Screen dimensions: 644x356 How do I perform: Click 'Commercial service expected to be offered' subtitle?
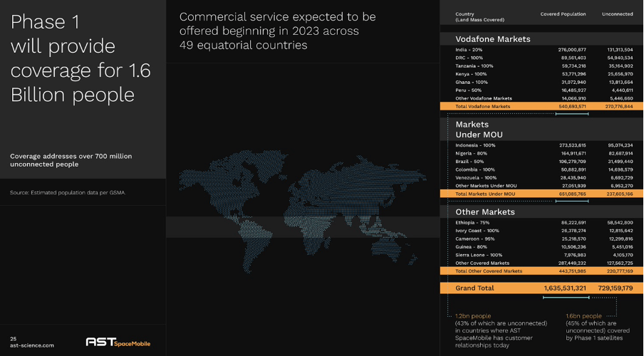pyautogui.click(x=278, y=31)
